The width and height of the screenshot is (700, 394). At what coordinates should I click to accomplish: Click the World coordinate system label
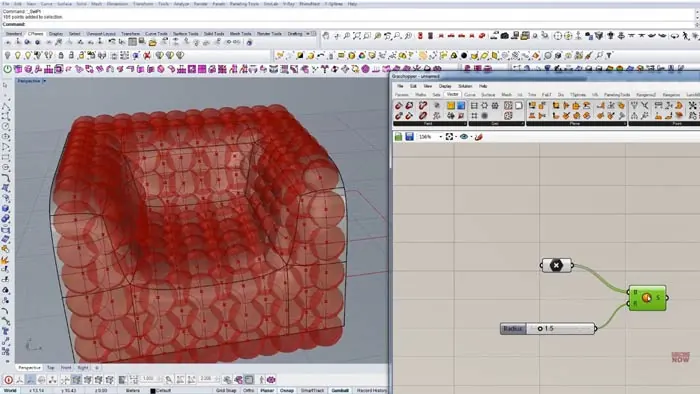pyautogui.click(x=10, y=390)
